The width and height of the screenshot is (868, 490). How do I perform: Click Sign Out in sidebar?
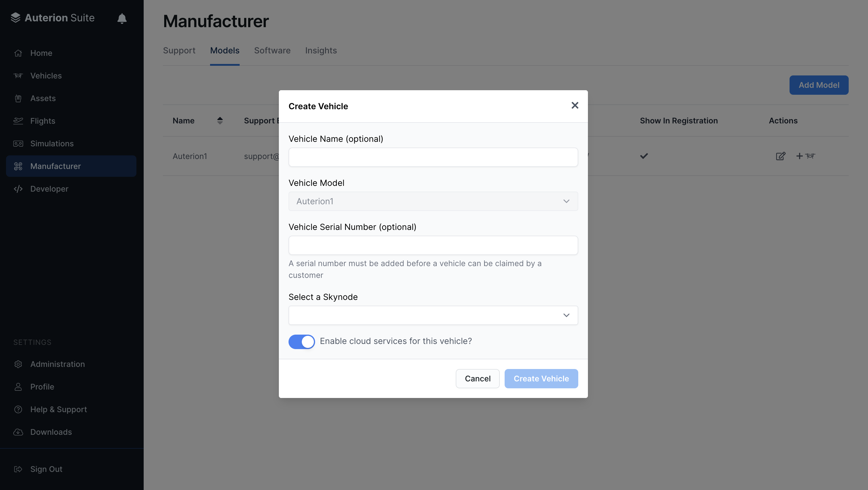pos(46,469)
